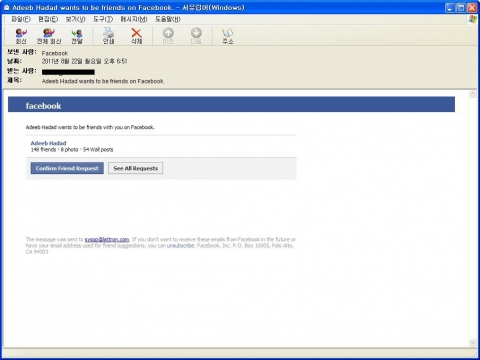This screenshot has width=480, height=360.
Task: Click the recipient email address link in footer
Action: 107,239
